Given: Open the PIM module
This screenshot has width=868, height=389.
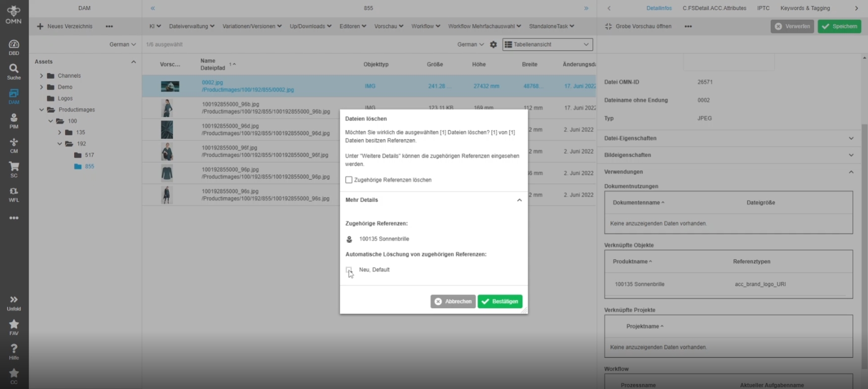Looking at the screenshot, I should click(x=14, y=121).
